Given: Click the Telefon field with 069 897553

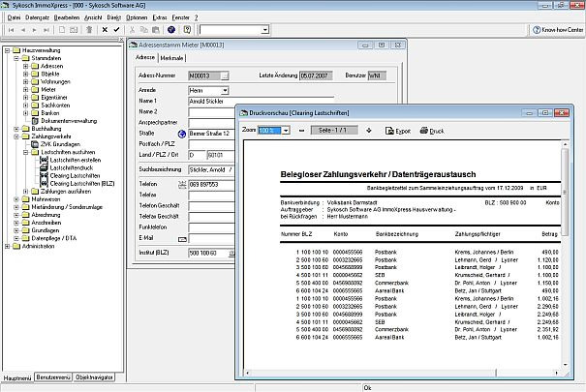Looking at the screenshot, I should tap(211, 185).
